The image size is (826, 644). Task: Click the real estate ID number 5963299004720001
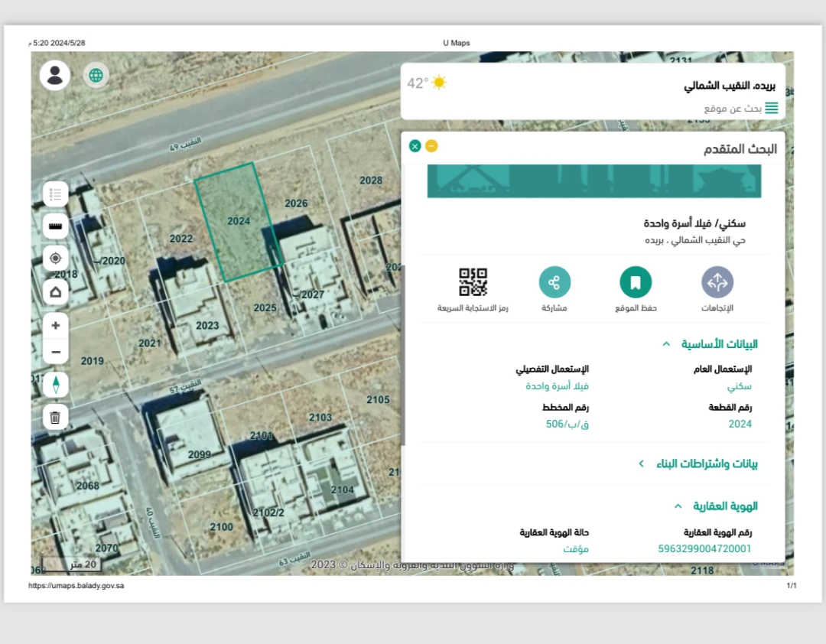704,548
